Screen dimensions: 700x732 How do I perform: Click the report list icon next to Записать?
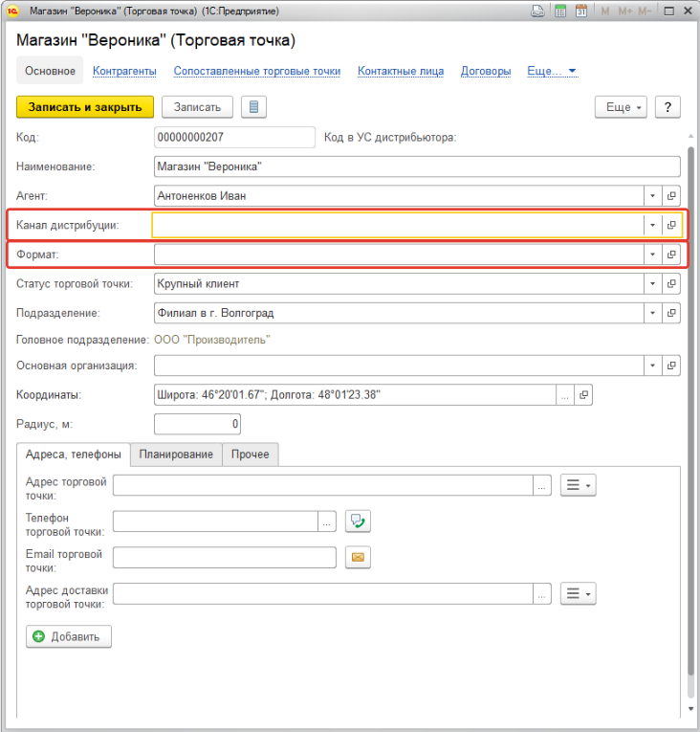pyautogui.click(x=253, y=107)
